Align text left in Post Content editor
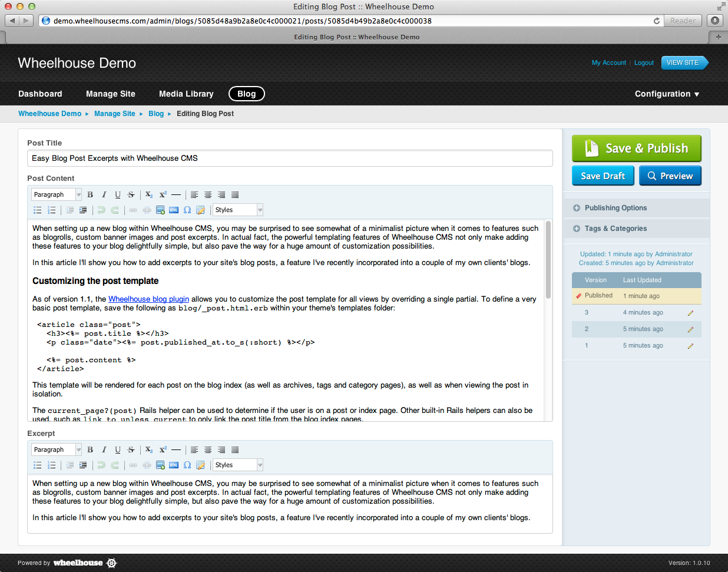The image size is (728, 572). click(194, 194)
